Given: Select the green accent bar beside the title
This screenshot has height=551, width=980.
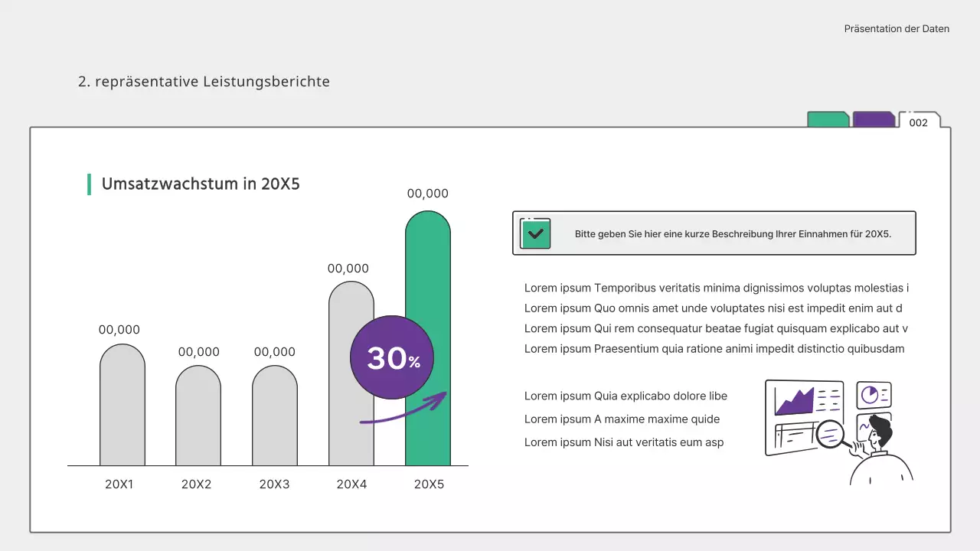Looking at the screenshot, I should coord(90,183).
